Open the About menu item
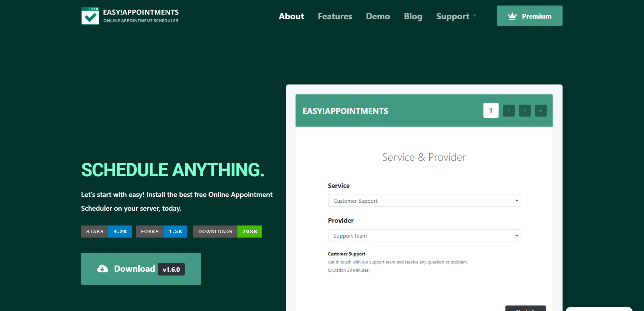This screenshot has width=644, height=311. click(291, 16)
